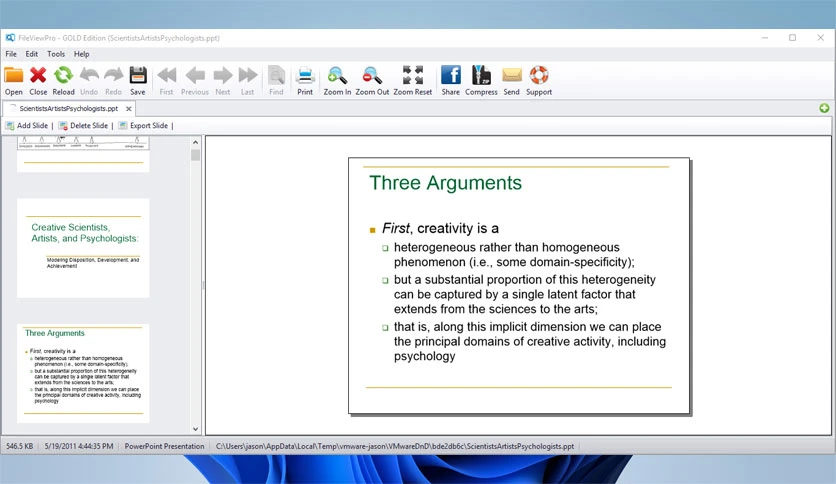
Task: Click the Find icon
Action: [x=276, y=76]
